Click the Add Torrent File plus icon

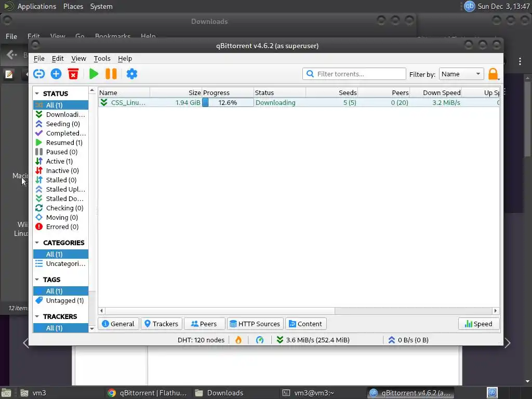point(56,74)
